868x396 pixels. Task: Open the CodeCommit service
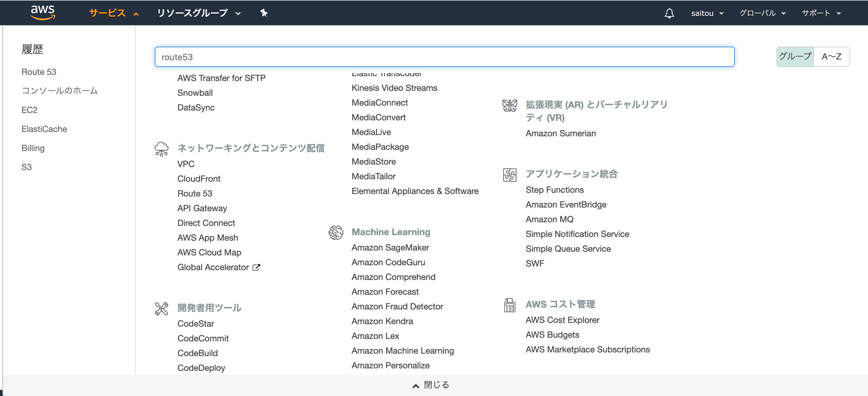coord(203,338)
